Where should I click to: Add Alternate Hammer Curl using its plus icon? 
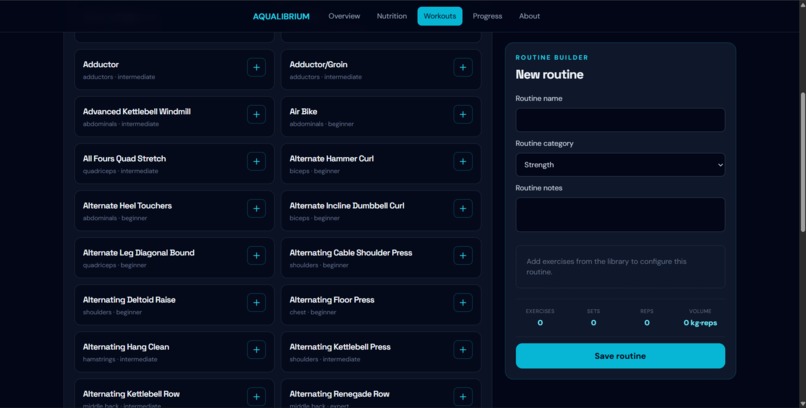(463, 161)
